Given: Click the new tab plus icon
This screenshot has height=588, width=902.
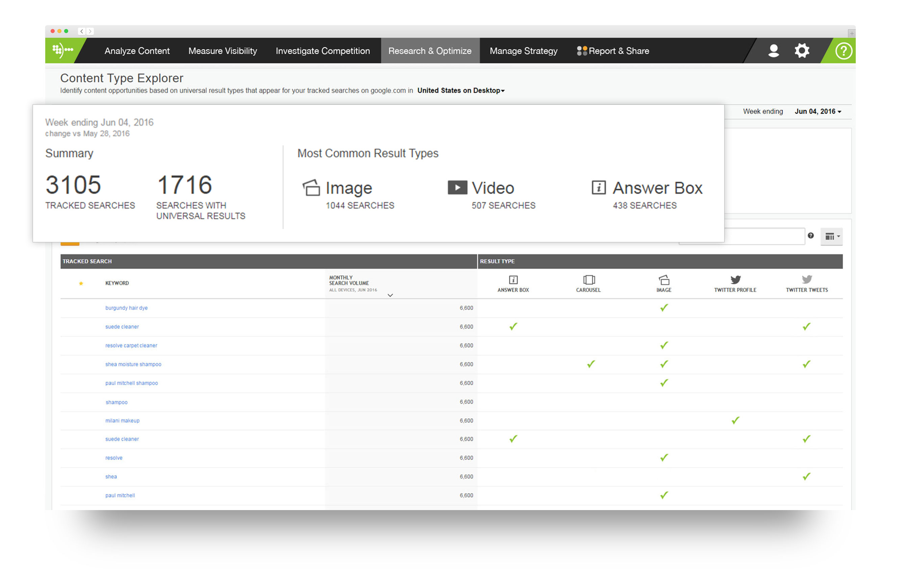Looking at the screenshot, I should (x=852, y=33).
